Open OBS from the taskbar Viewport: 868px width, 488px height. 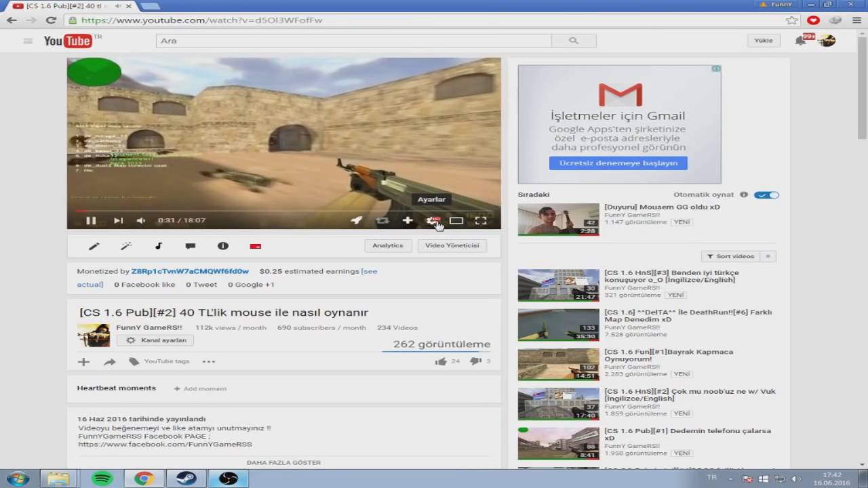(x=229, y=479)
